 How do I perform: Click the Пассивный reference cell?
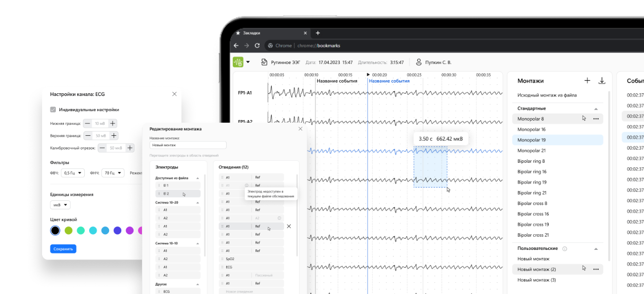[268, 275]
